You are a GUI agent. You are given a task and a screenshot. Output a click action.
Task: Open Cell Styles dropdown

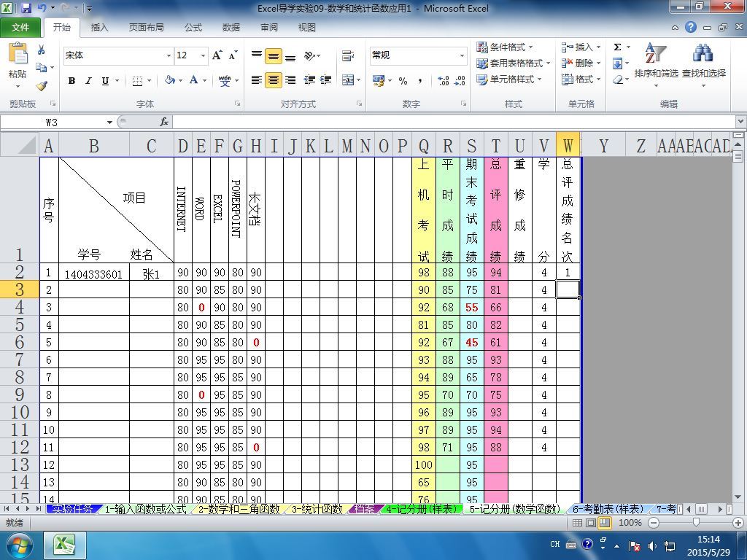click(508, 79)
